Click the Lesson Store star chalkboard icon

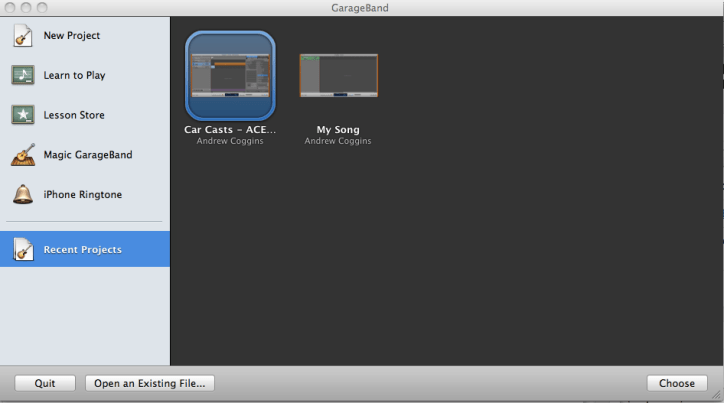click(x=23, y=114)
